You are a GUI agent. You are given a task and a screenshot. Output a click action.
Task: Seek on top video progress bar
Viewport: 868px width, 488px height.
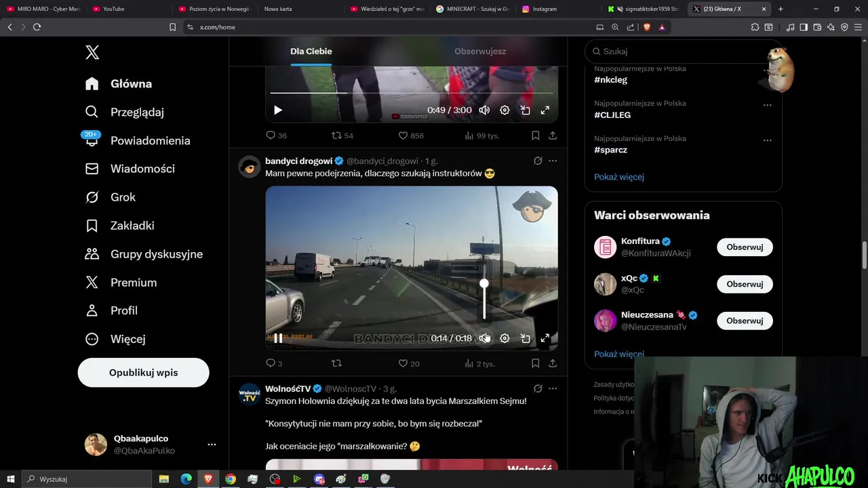click(x=412, y=93)
